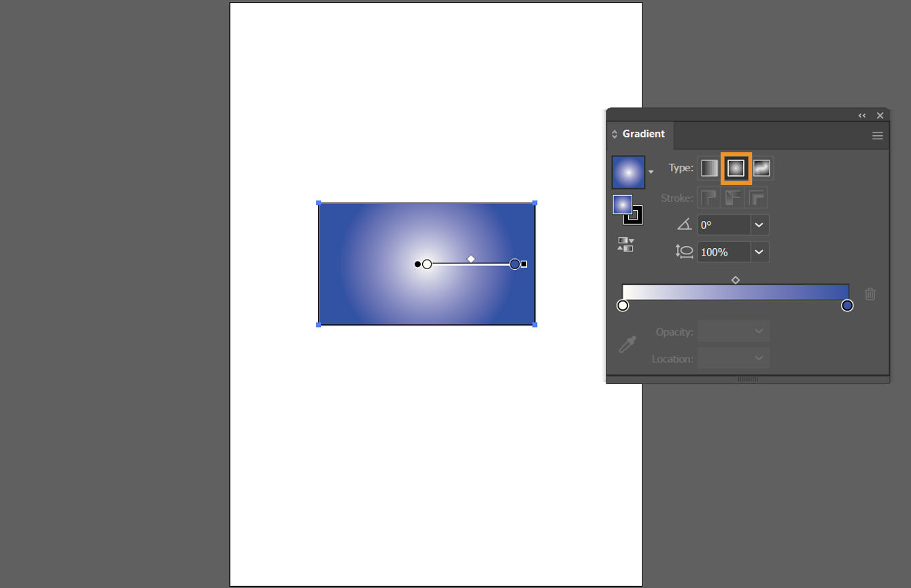Delete gradient stop using the trash icon

[x=870, y=294]
